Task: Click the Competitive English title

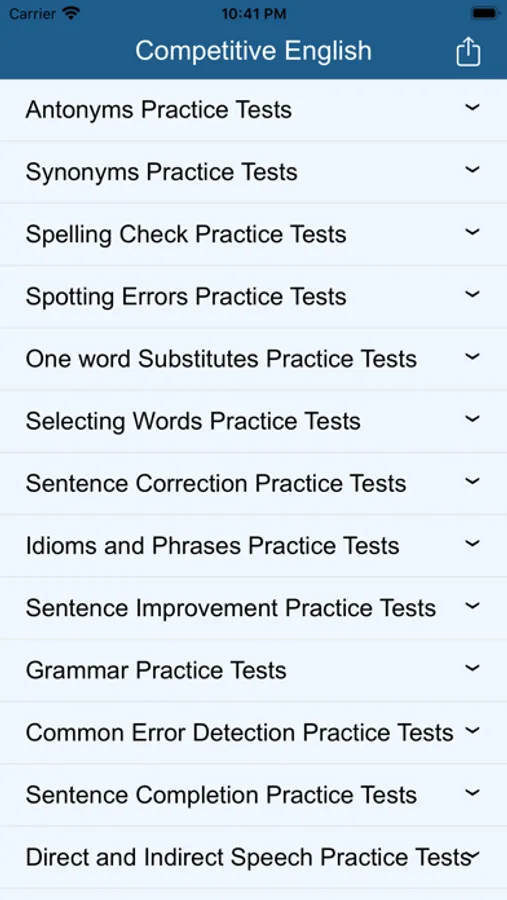Action: [x=253, y=51]
